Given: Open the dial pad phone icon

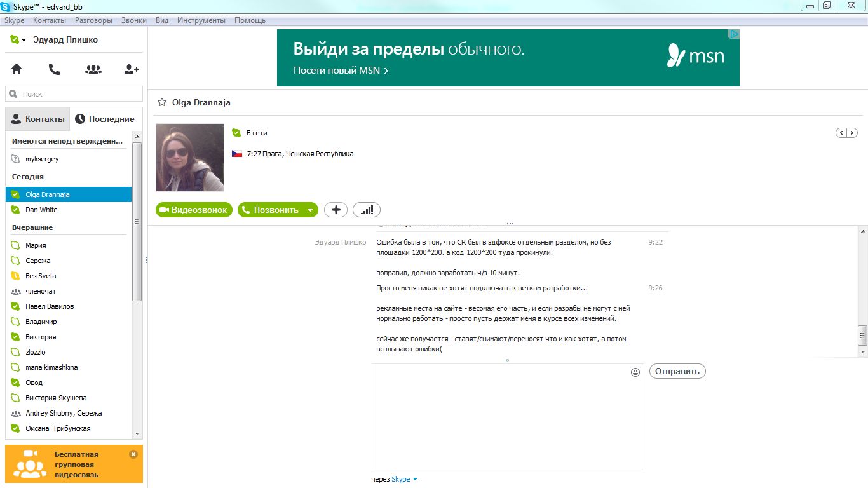Looking at the screenshot, I should tap(55, 69).
